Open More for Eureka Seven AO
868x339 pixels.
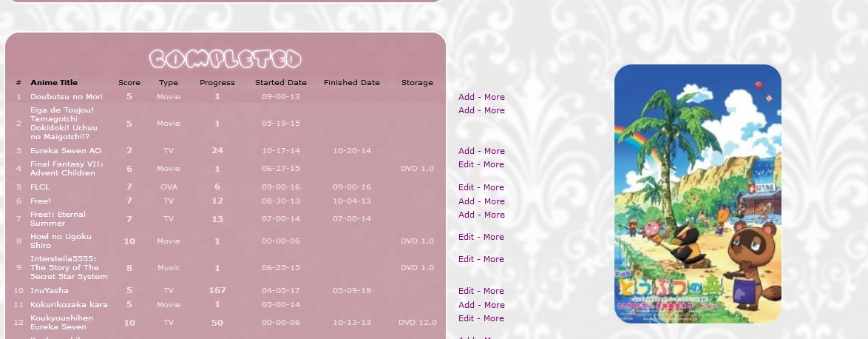[494, 151]
